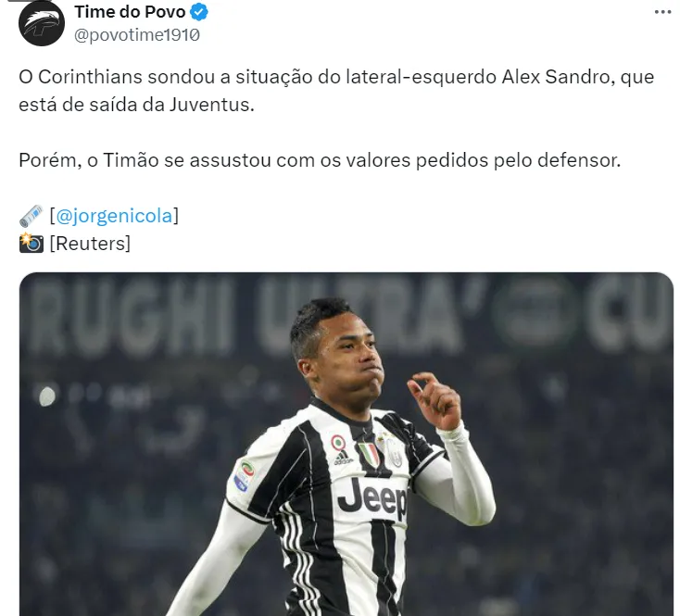Open the @povotime1910 handle
Image resolution: width=680 pixels, height=616 pixels.
pos(137,35)
